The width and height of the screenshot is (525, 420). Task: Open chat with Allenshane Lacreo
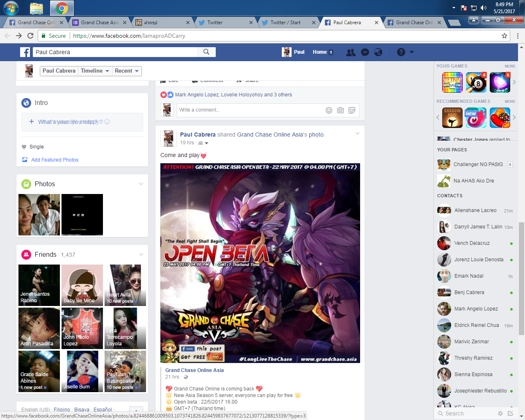(475, 210)
